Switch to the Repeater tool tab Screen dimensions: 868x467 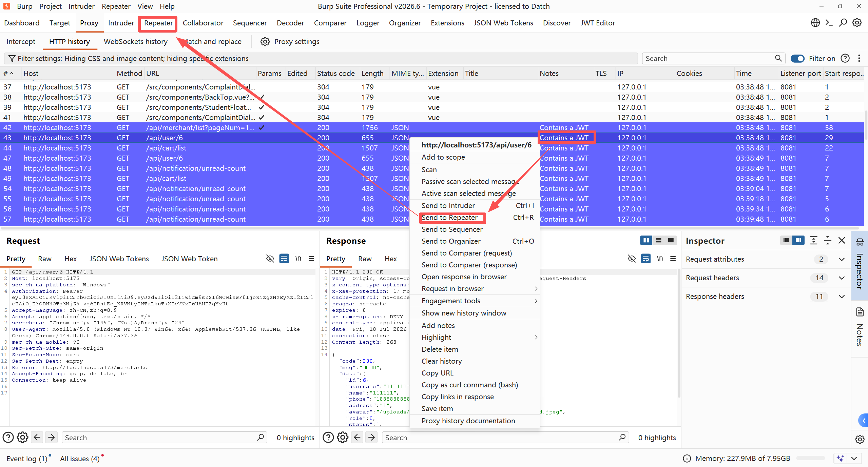pyautogui.click(x=158, y=23)
